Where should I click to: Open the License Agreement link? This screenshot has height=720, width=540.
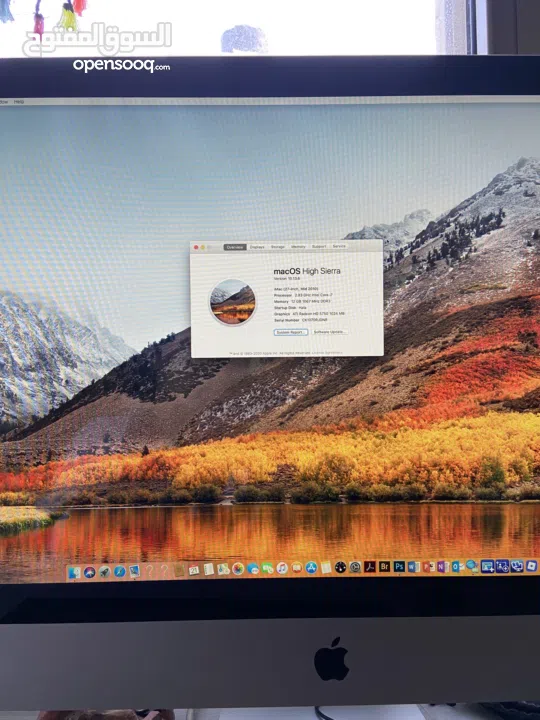(x=327, y=353)
